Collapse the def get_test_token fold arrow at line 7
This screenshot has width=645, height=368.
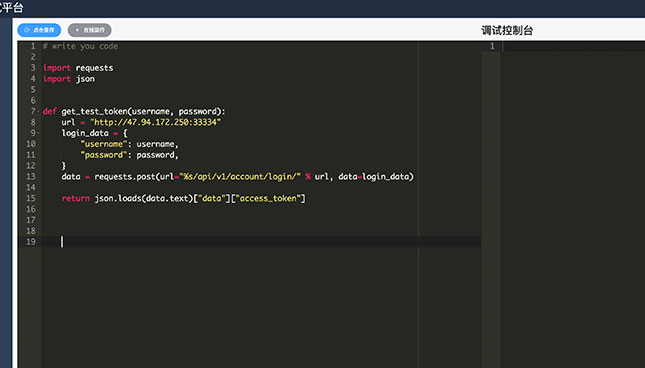(x=39, y=111)
